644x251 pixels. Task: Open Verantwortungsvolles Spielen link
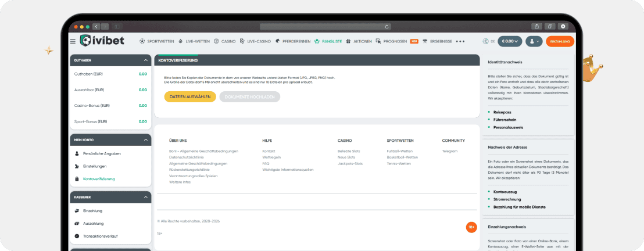(193, 176)
